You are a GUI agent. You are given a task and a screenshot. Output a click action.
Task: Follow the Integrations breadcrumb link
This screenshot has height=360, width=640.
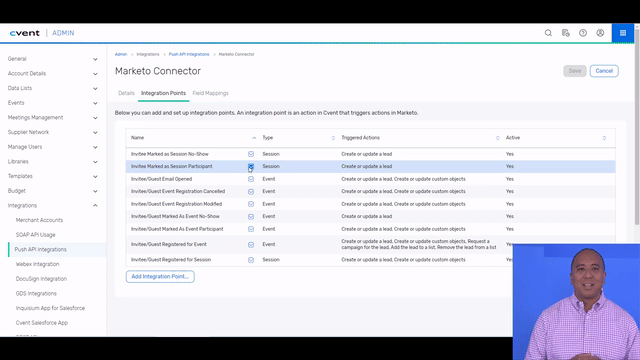pyautogui.click(x=148, y=54)
